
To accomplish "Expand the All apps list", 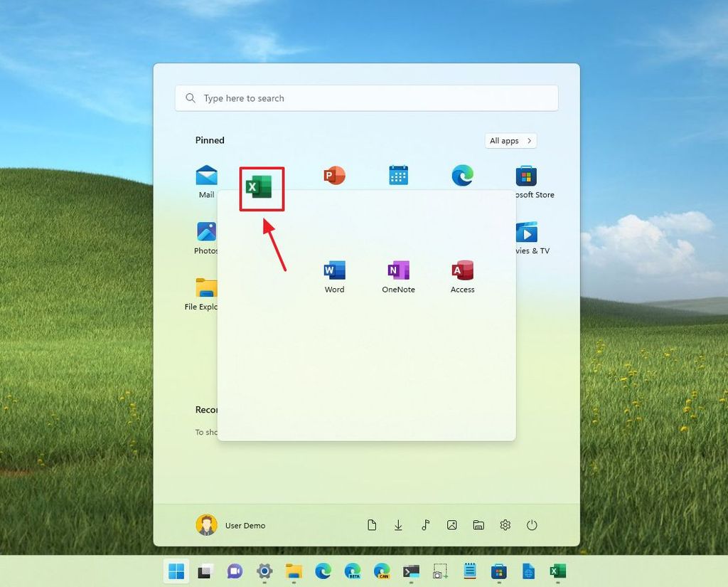I will click(x=510, y=140).
